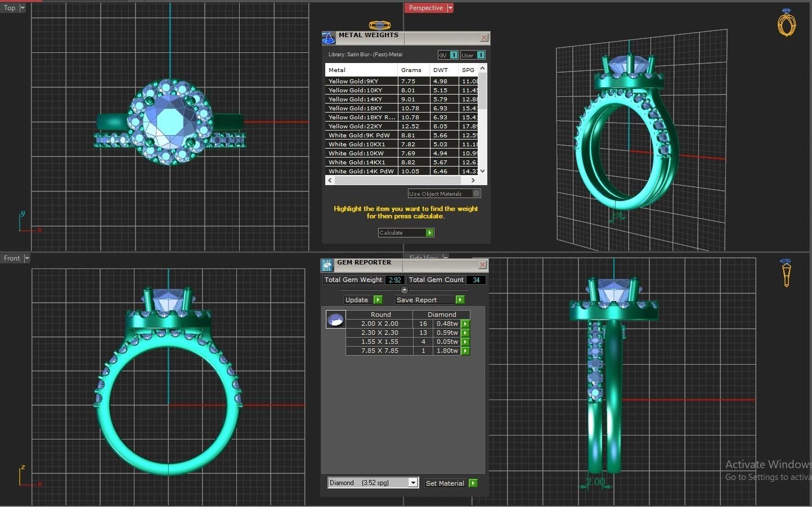
Task: Click the pendant icon in Side View
Action: click(x=786, y=272)
